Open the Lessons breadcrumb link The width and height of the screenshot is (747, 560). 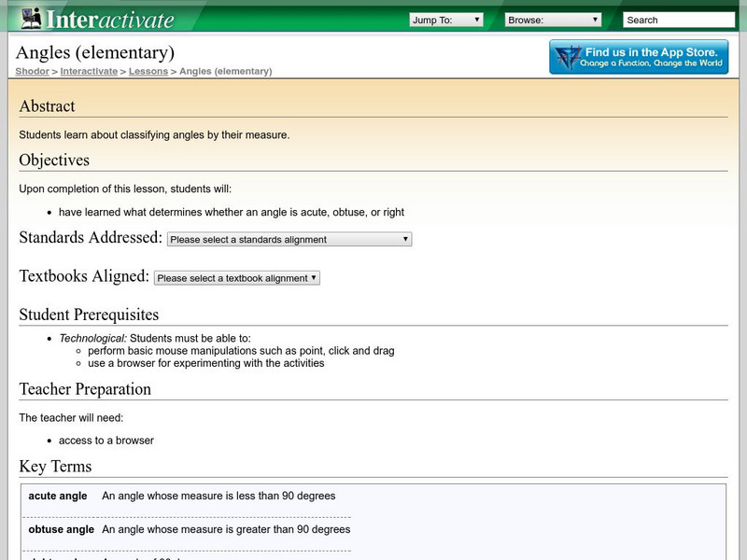click(148, 71)
